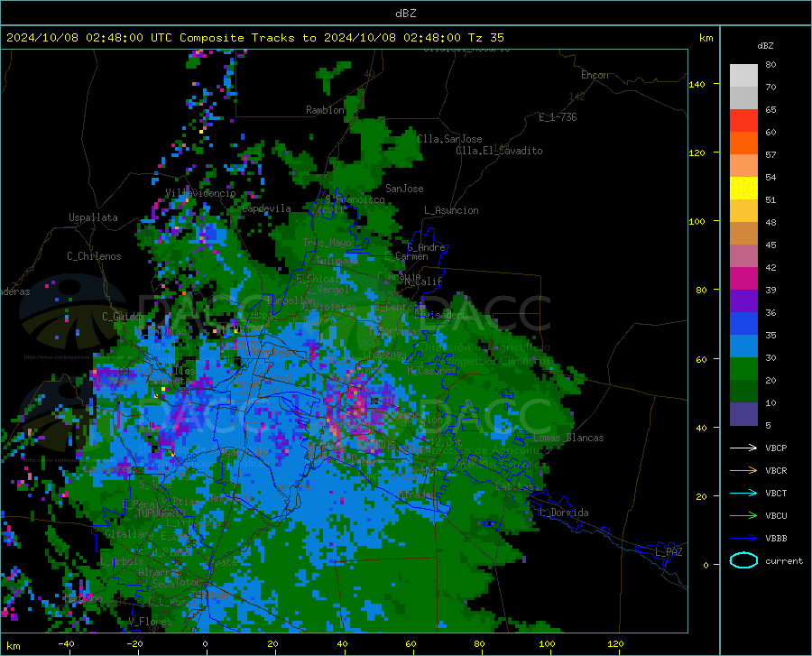Viewport: 812px width, 656px height.
Task: Click the Uspallata place label
Action: 93,217
